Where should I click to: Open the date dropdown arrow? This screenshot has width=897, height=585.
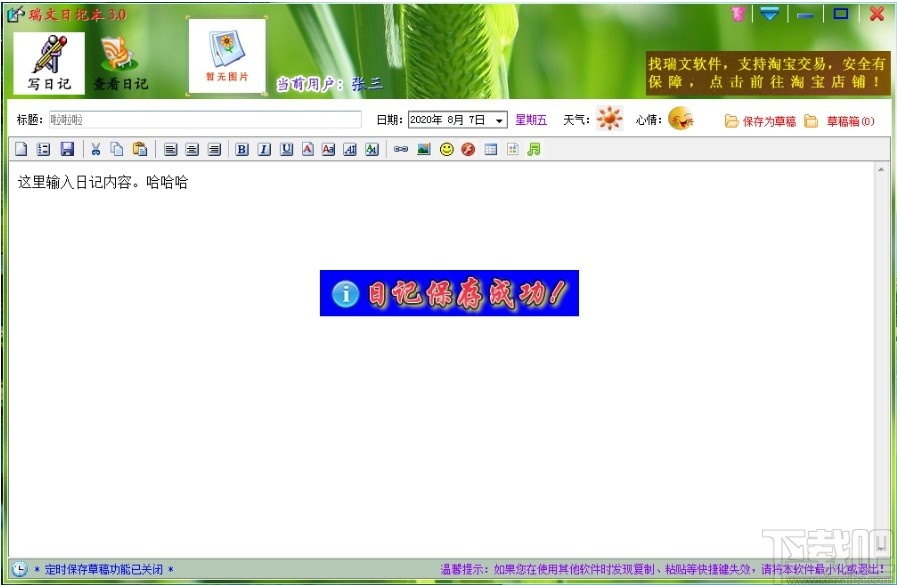(x=499, y=120)
